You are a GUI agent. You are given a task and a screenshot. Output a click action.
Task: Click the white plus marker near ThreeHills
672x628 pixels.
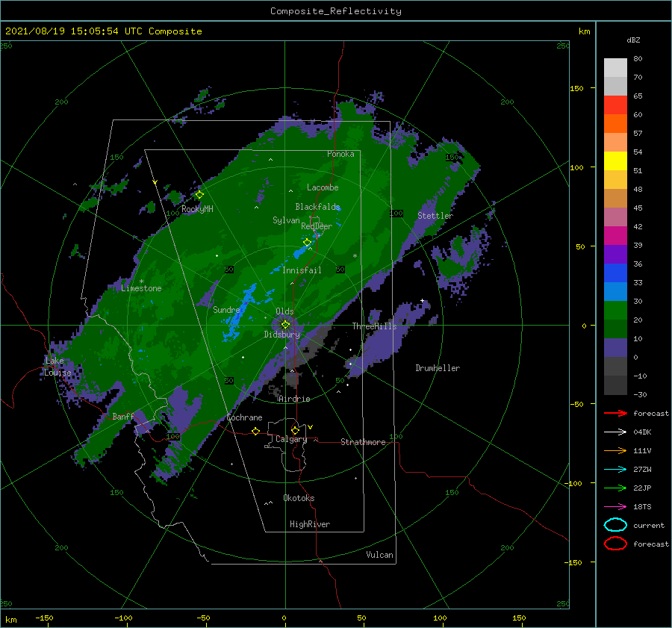click(422, 300)
